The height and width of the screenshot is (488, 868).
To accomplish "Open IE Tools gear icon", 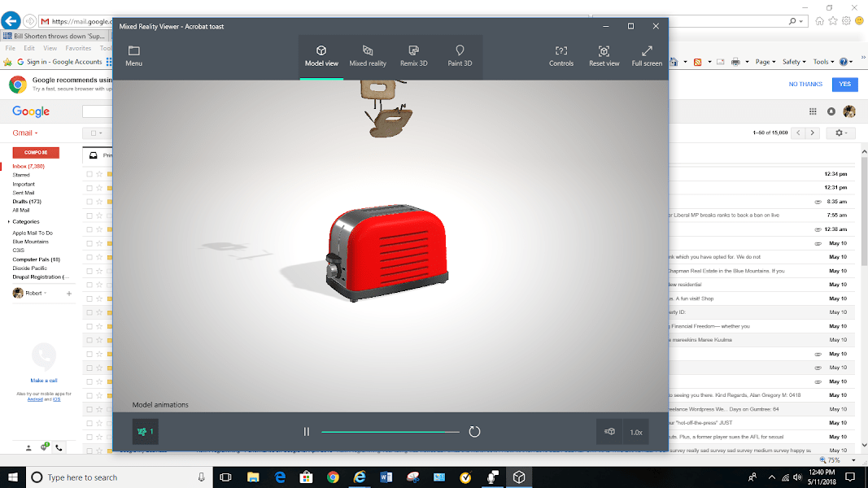I will (x=846, y=21).
